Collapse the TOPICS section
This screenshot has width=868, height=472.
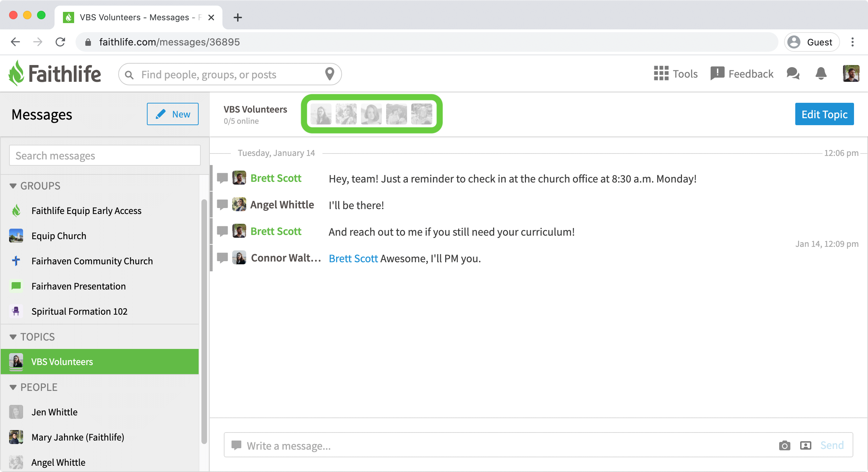(13, 337)
